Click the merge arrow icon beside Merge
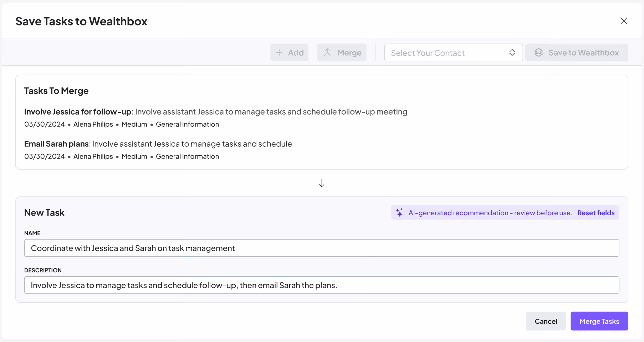 [327, 52]
